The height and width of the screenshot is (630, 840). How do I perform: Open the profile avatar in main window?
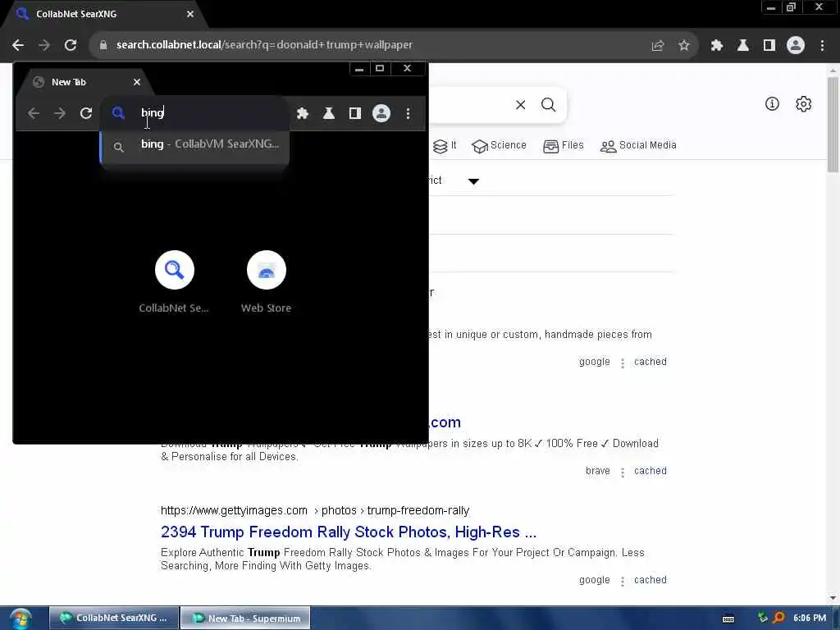point(796,46)
